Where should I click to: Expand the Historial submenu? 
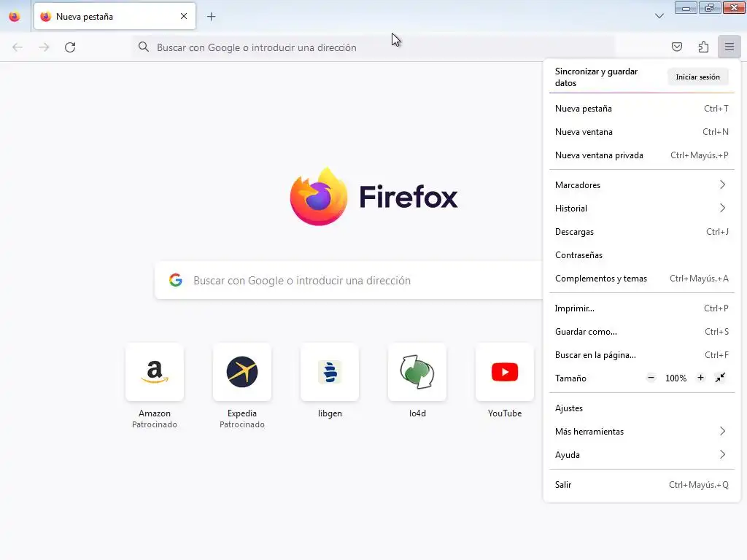pyautogui.click(x=641, y=208)
